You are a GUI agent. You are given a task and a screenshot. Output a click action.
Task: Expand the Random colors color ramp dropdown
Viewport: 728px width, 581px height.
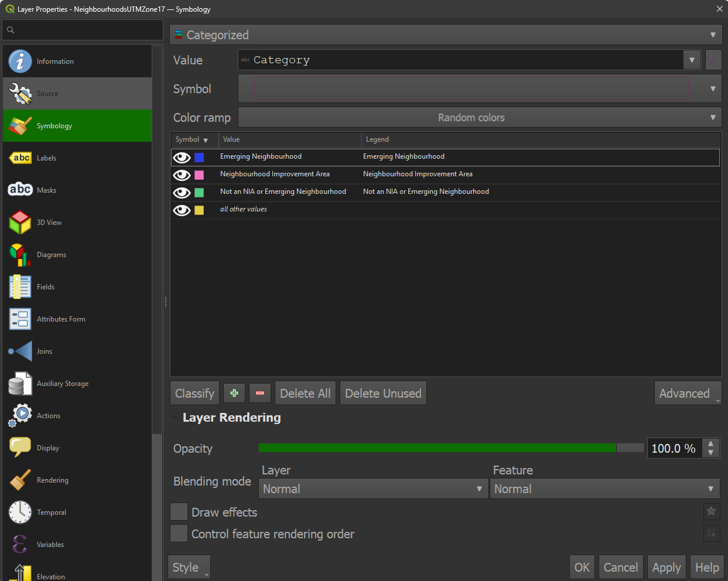coord(480,117)
